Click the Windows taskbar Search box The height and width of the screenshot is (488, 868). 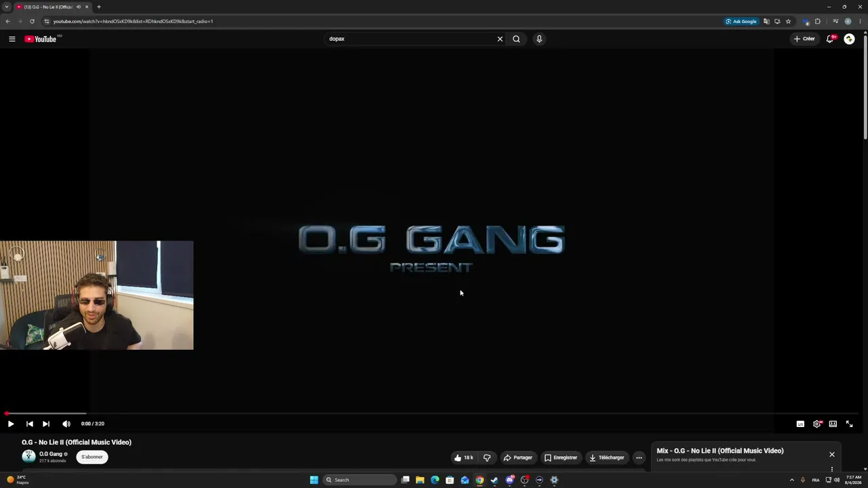(x=360, y=480)
